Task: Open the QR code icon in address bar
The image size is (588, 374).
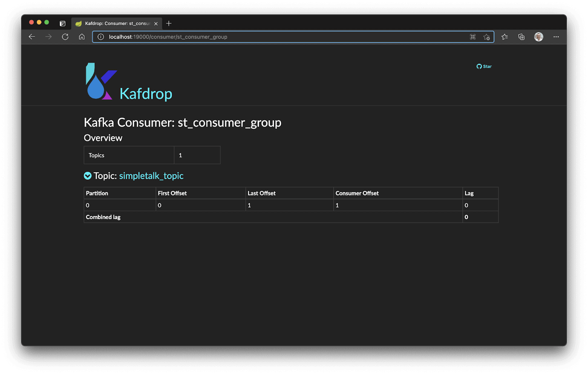Action: 473,37
